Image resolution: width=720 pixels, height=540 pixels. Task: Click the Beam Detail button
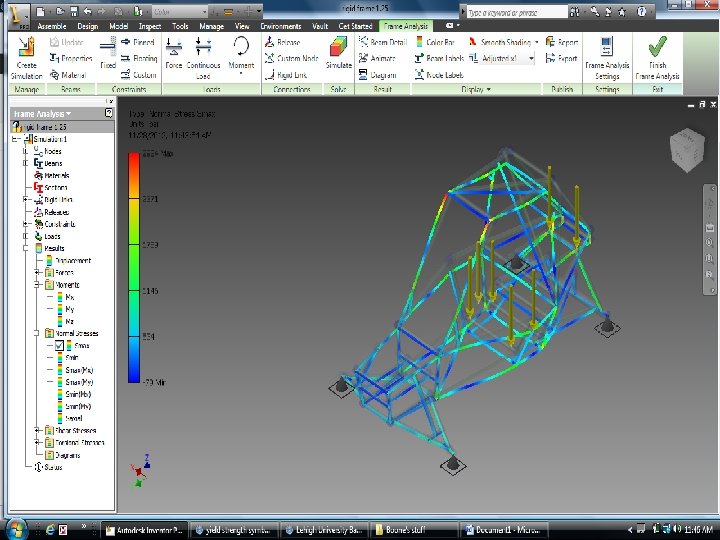click(387, 43)
